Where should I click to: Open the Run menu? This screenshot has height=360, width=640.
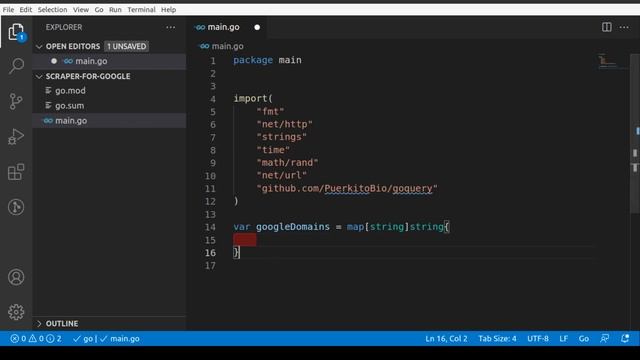[x=115, y=9]
